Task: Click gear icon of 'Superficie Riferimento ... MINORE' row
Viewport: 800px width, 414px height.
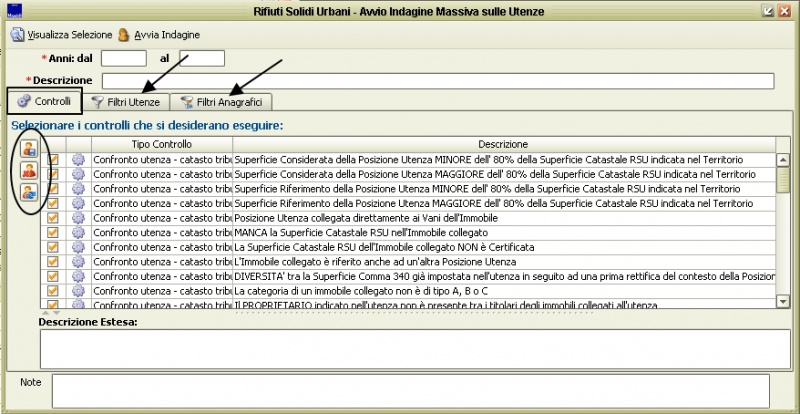Action: (78, 189)
